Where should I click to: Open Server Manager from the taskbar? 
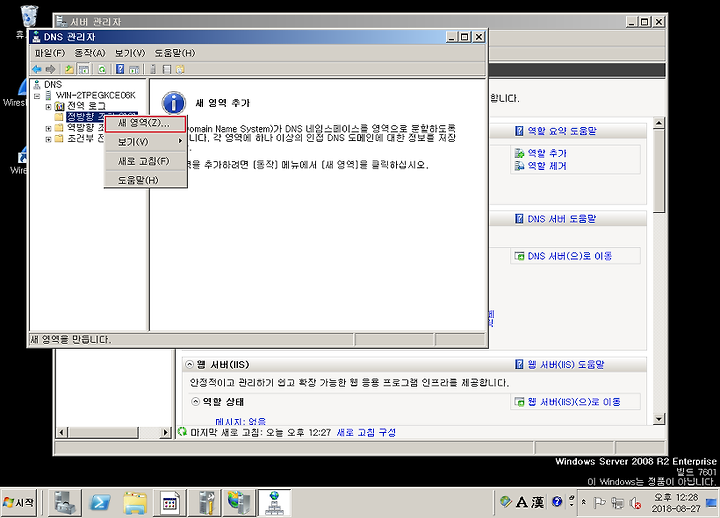[64, 502]
